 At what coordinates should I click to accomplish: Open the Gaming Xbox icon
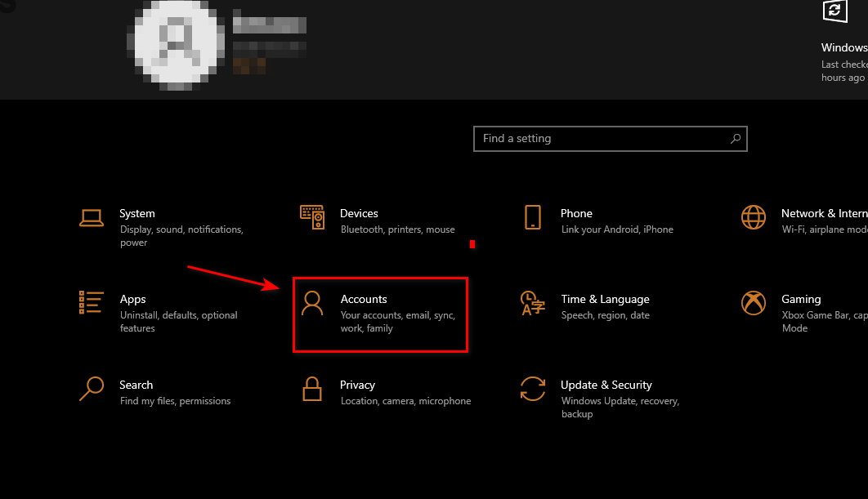[754, 303]
